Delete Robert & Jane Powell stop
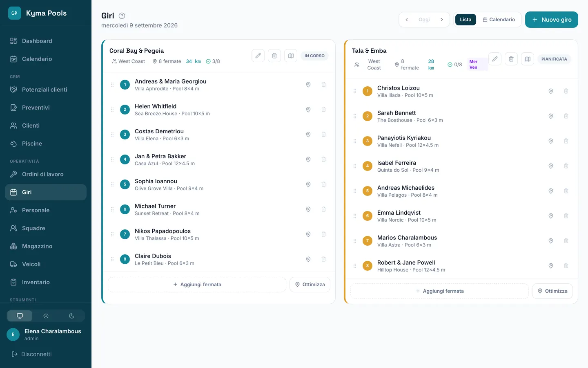 tap(566, 266)
